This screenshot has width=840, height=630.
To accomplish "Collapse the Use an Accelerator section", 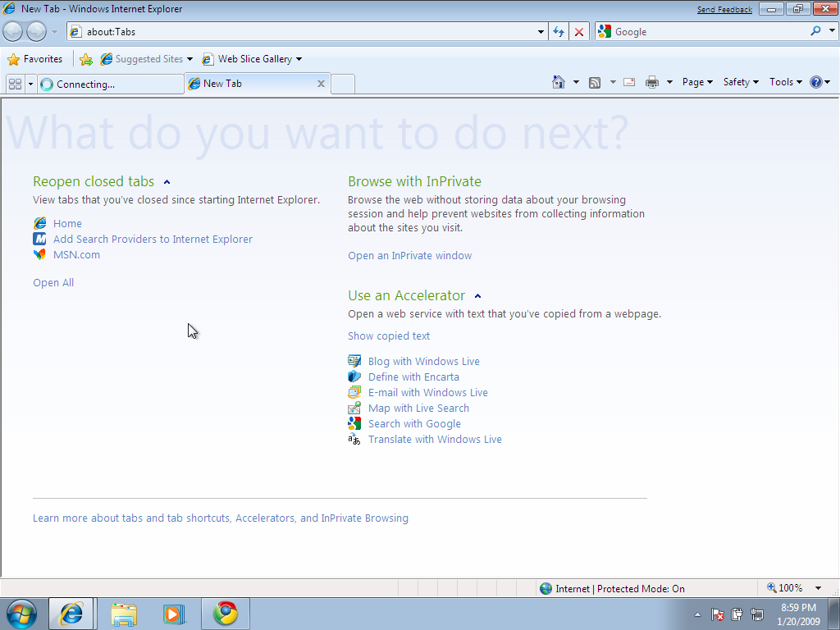I will [478, 295].
